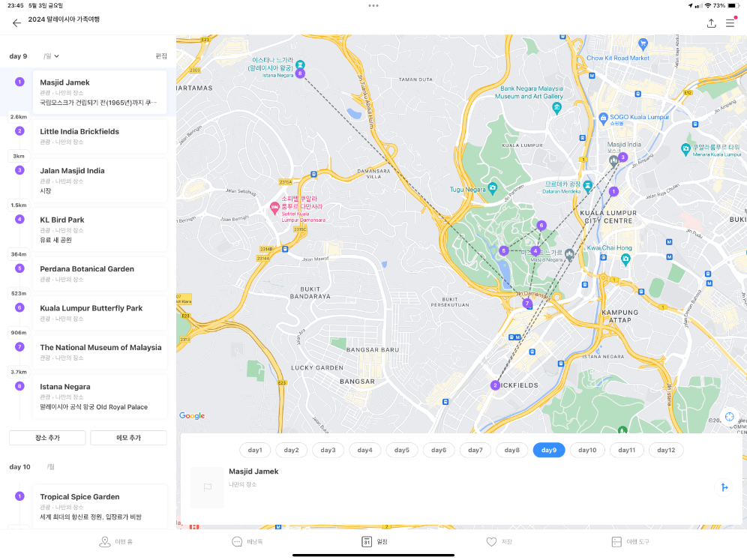Select map pin 5 in botanical garden
This screenshot has height=560, width=747.
(503, 250)
